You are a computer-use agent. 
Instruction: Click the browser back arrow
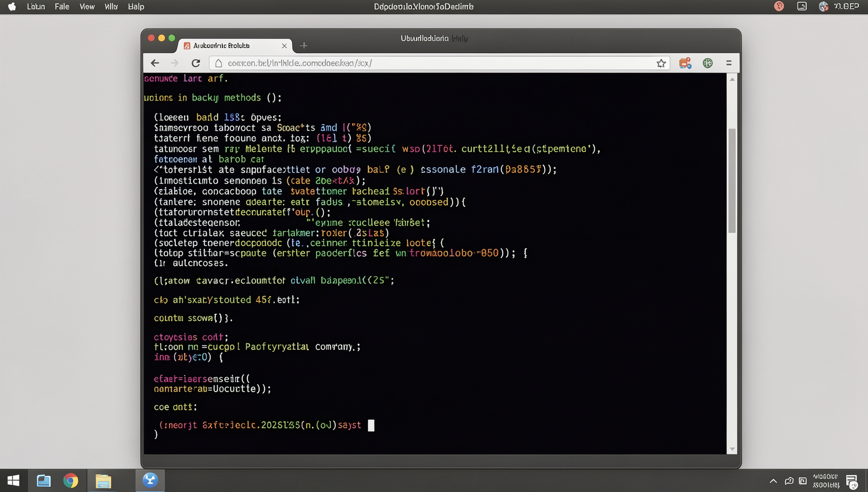point(155,63)
